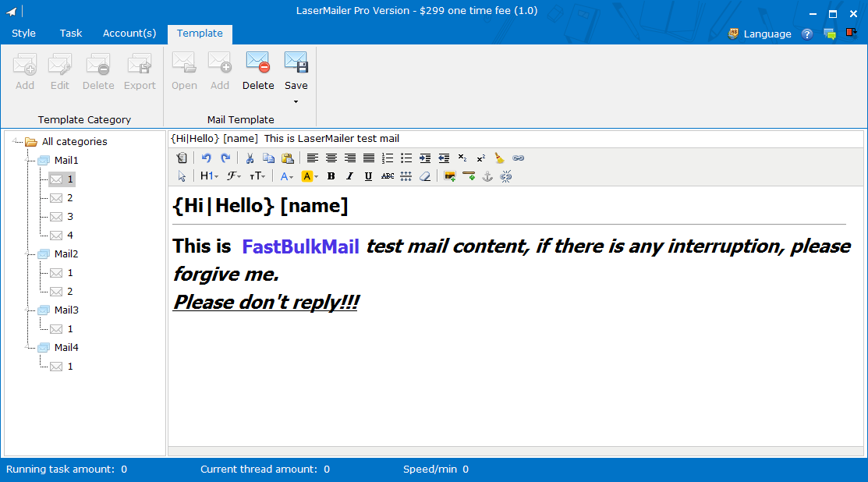The image size is (868, 482).
Task: Insert a numbered list
Action: click(x=388, y=158)
